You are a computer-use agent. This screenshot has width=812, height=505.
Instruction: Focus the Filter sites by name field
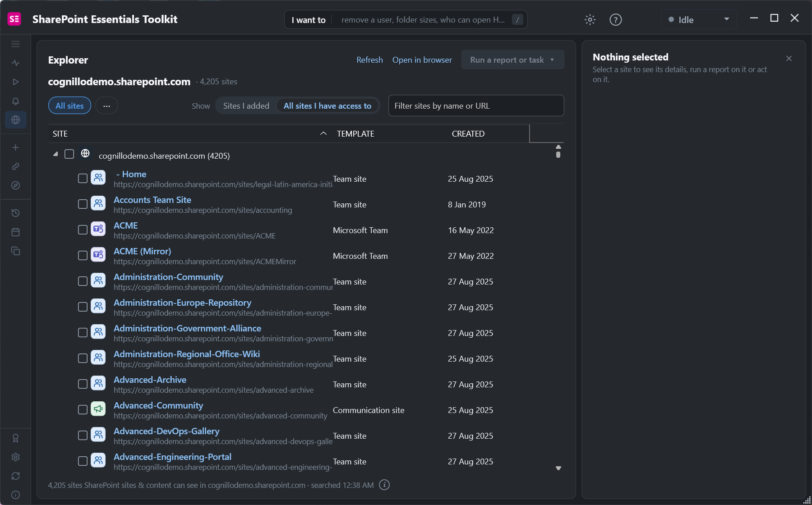(476, 106)
